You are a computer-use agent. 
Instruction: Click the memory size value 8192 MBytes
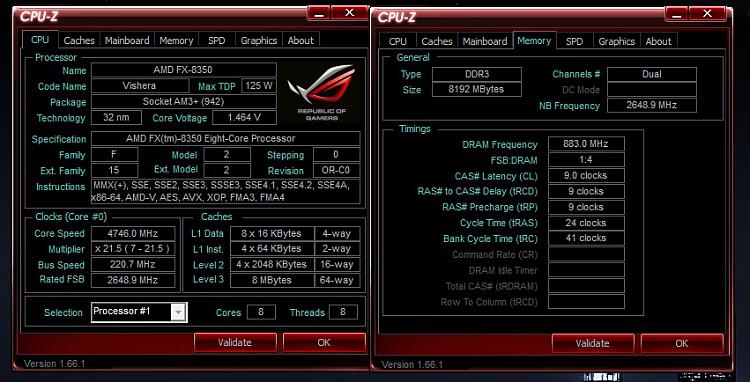[476, 89]
